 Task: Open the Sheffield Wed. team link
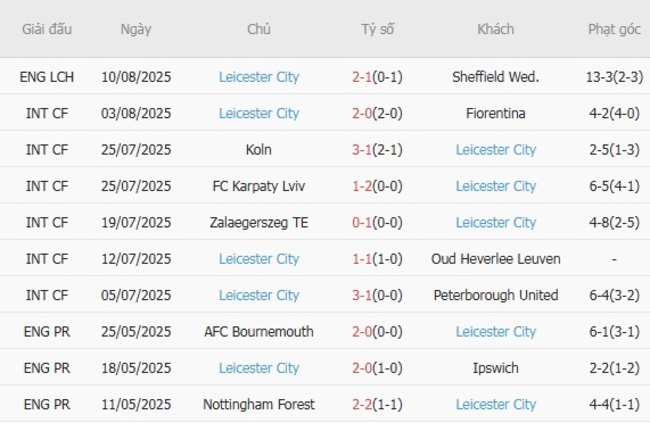495,77
